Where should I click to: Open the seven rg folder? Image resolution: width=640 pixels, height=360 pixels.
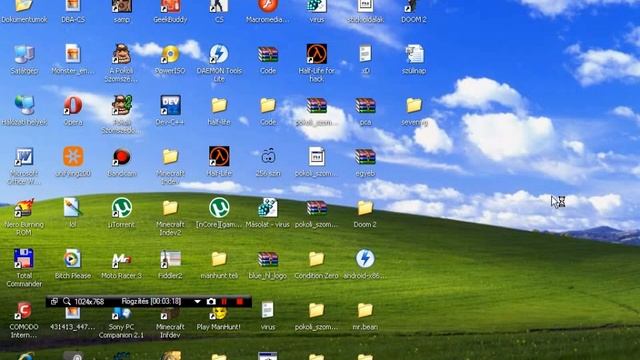click(414, 106)
